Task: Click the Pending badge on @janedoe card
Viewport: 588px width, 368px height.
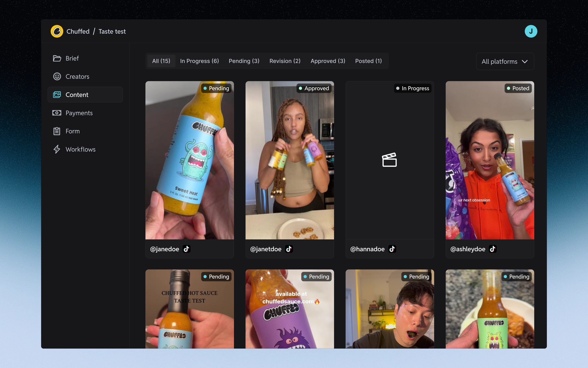Action: pos(216,88)
